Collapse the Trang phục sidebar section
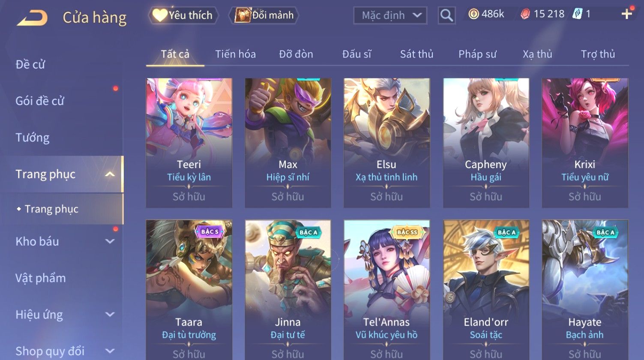The width and height of the screenshot is (644, 360). [110, 174]
